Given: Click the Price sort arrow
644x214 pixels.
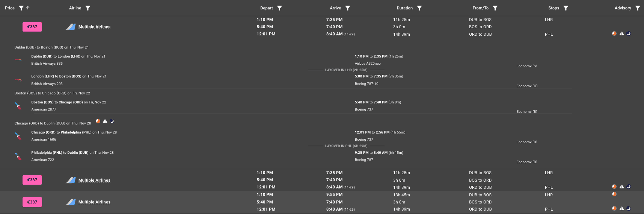Looking at the screenshot, I should coord(28,8).
